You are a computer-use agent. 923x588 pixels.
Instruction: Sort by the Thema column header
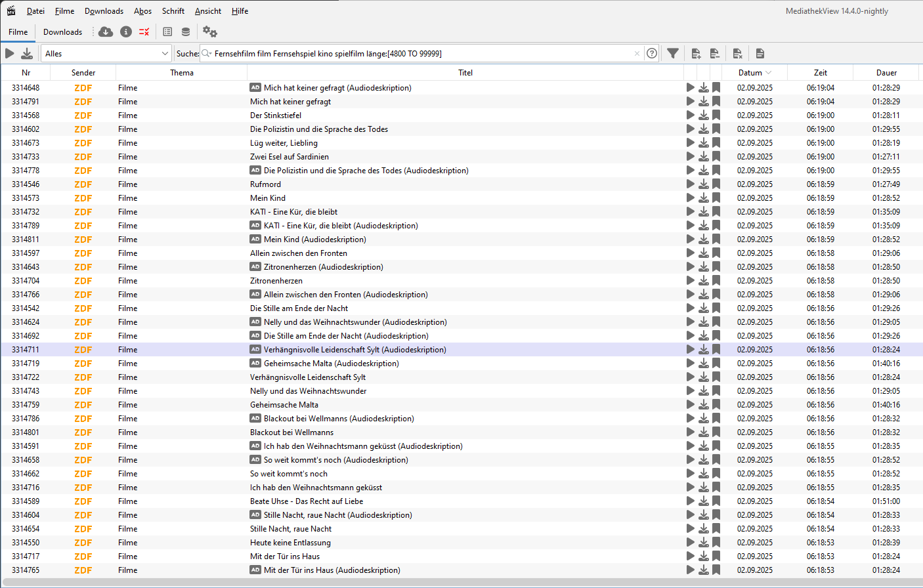[x=182, y=73]
